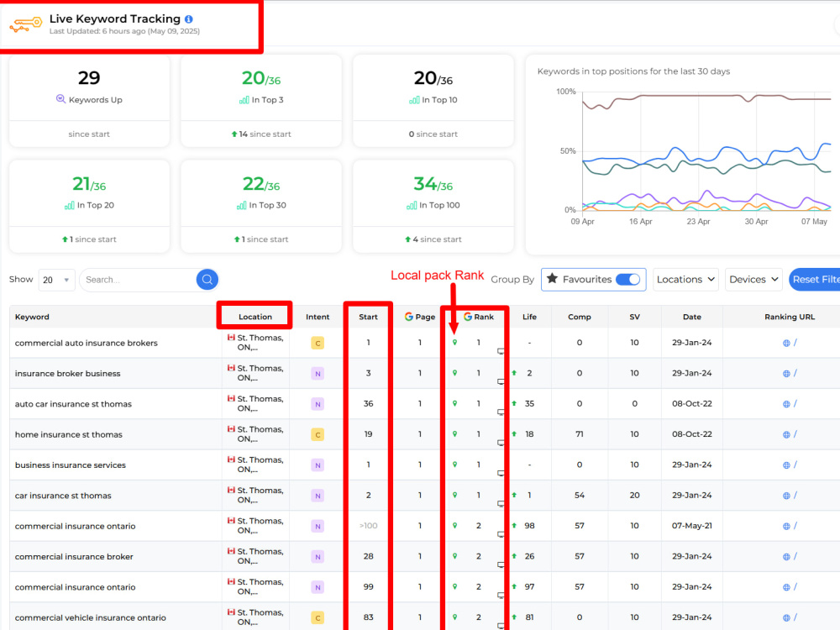Select the In Top 30 summary card
840x630 pixels.
coord(261,207)
